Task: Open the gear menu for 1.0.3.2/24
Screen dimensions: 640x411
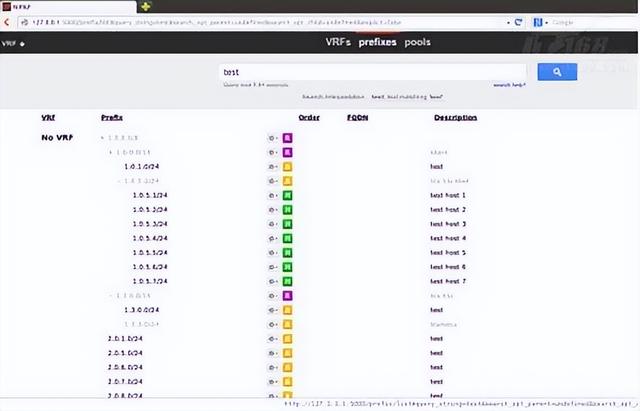Action: point(273,210)
